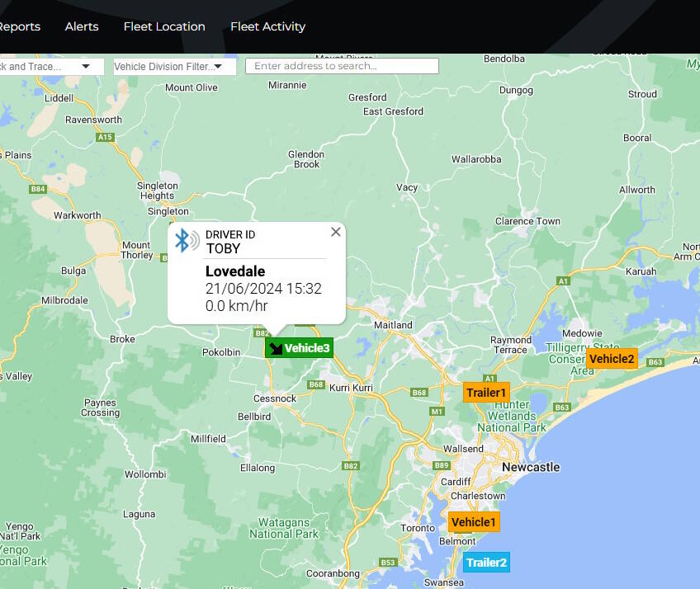This screenshot has width=700, height=589.
Task: Expand the Vehicle Division Filter dropdown
Action: [173, 66]
